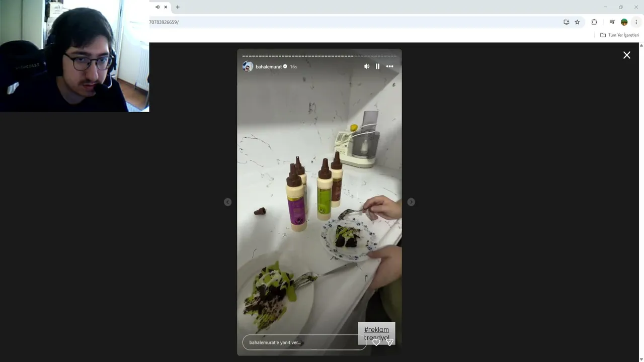Open the Chrome profile avatar
Viewport: 644px width, 362px height.
624,22
